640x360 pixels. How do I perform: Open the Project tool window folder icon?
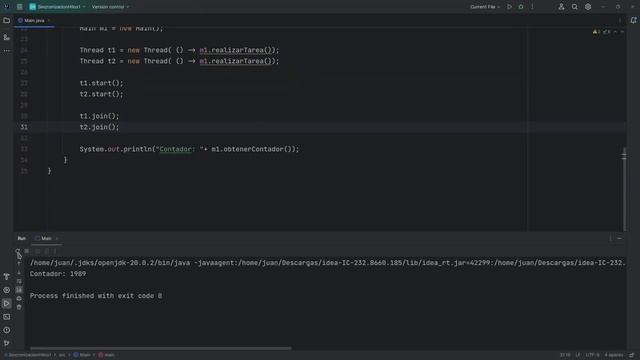pos(7,20)
